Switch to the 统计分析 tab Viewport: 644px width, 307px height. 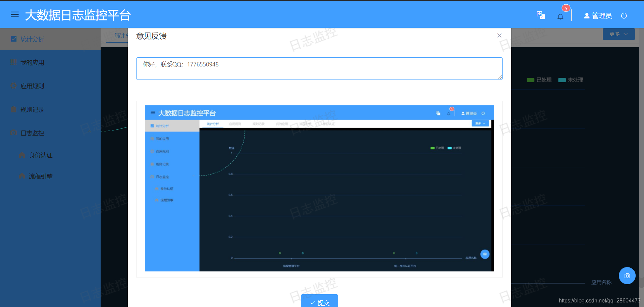click(x=117, y=36)
